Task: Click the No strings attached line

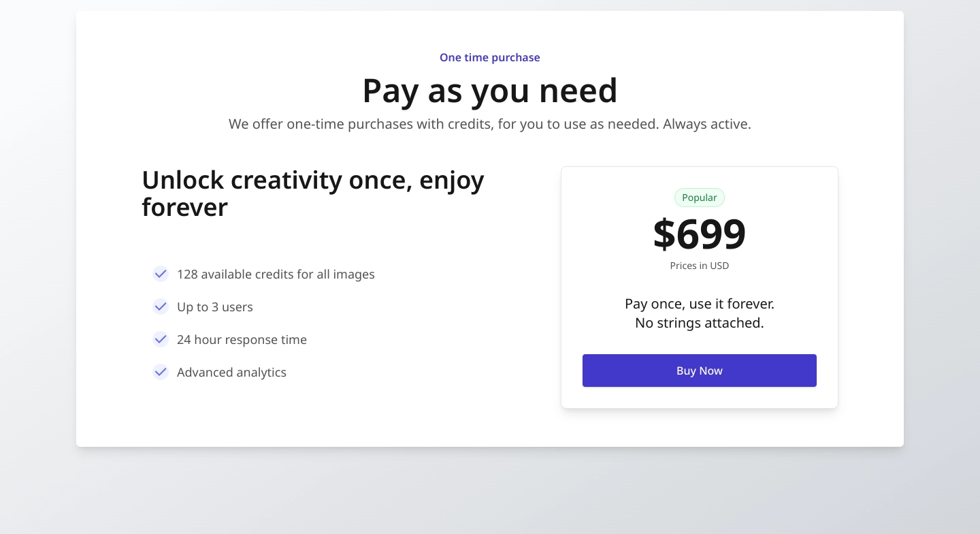Action: (699, 323)
